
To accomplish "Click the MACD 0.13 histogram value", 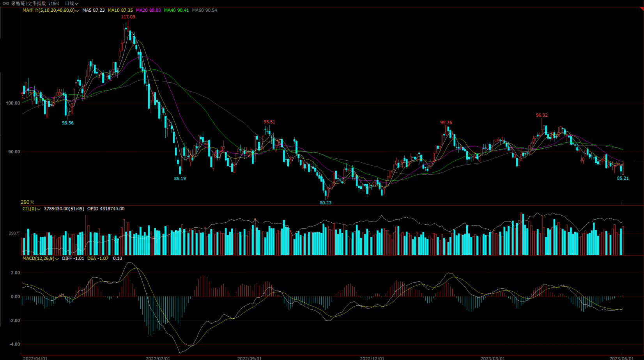I will (x=118, y=259).
